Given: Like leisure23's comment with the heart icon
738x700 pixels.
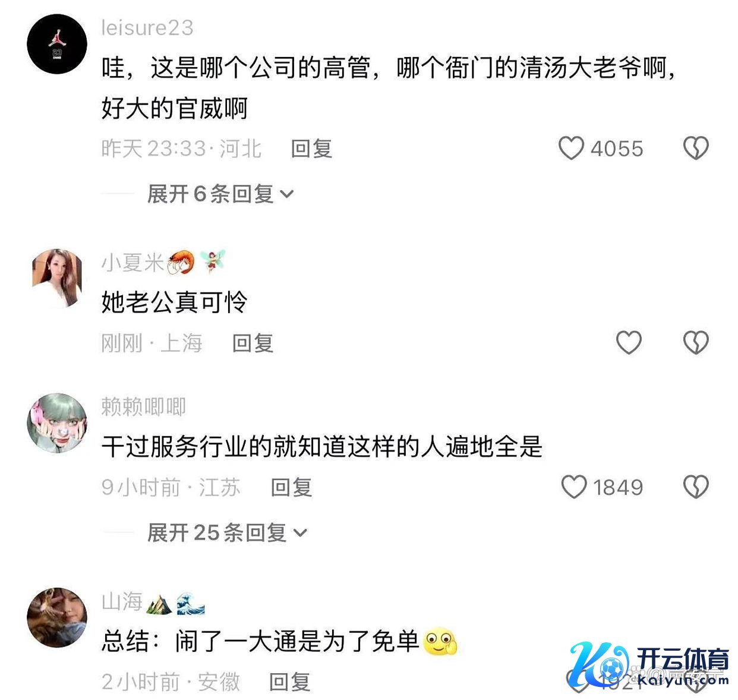Looking at the screenshot, I should pos(571,148).
